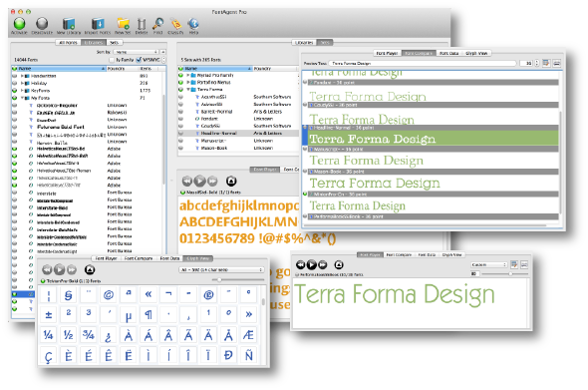Click play in main window font player

[x=199, y=182]
